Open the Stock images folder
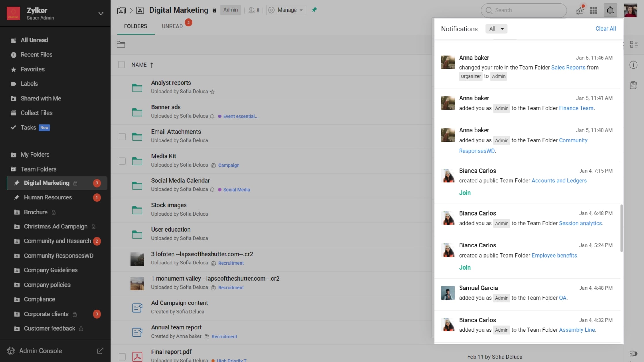 coord(169,205)
